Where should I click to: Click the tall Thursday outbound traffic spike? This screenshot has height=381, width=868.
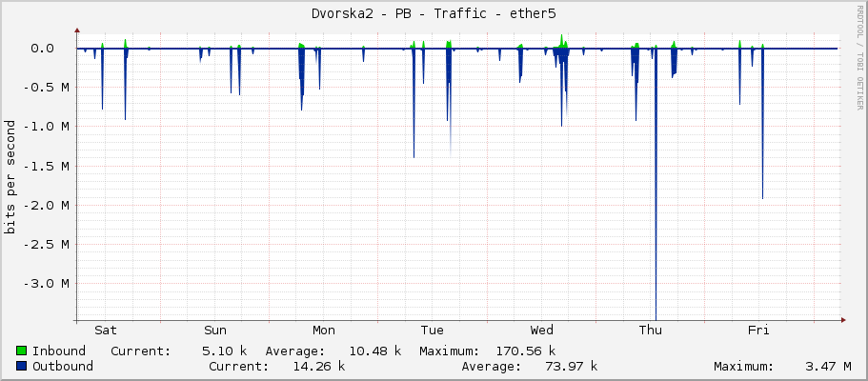point(656,183)
